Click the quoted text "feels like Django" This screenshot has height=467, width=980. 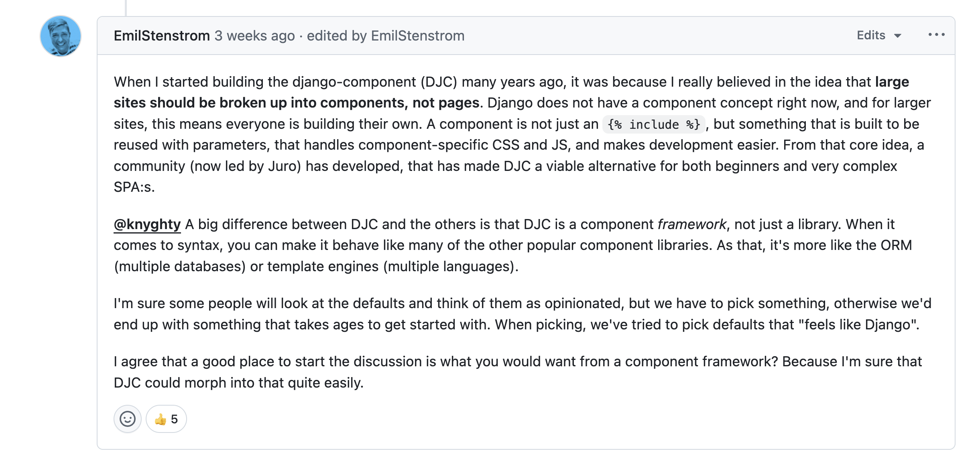click(x=858, y=325)
